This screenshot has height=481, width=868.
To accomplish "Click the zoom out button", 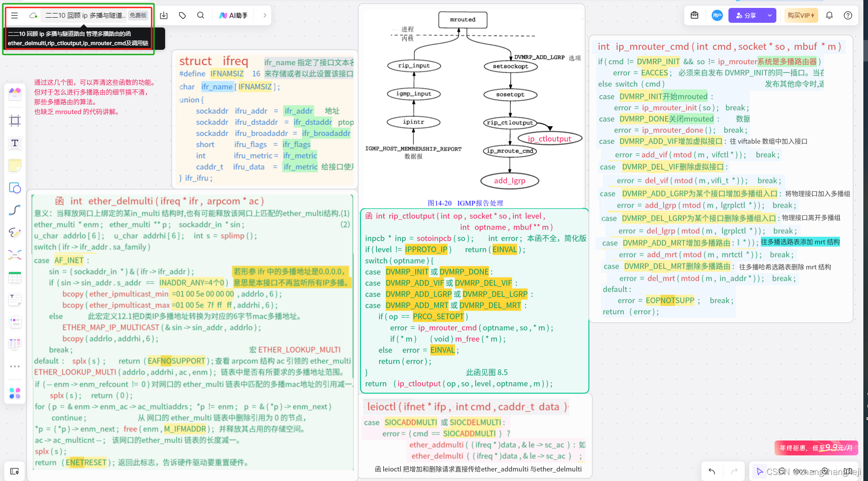I will click(x=782, y=471).
